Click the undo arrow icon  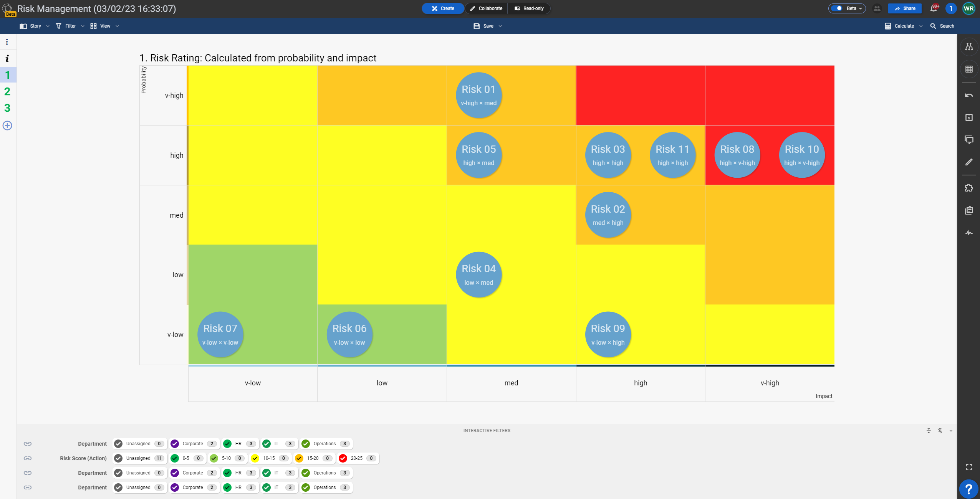pos(969,95)
